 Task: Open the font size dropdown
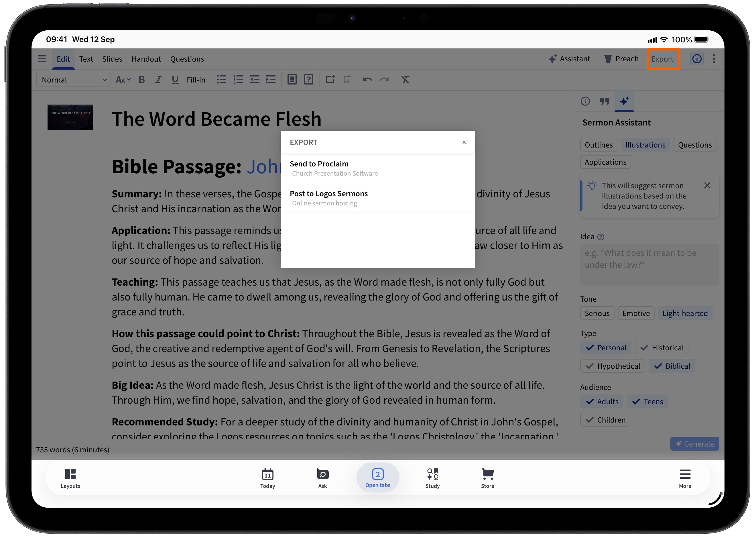[x=123, y=80]
